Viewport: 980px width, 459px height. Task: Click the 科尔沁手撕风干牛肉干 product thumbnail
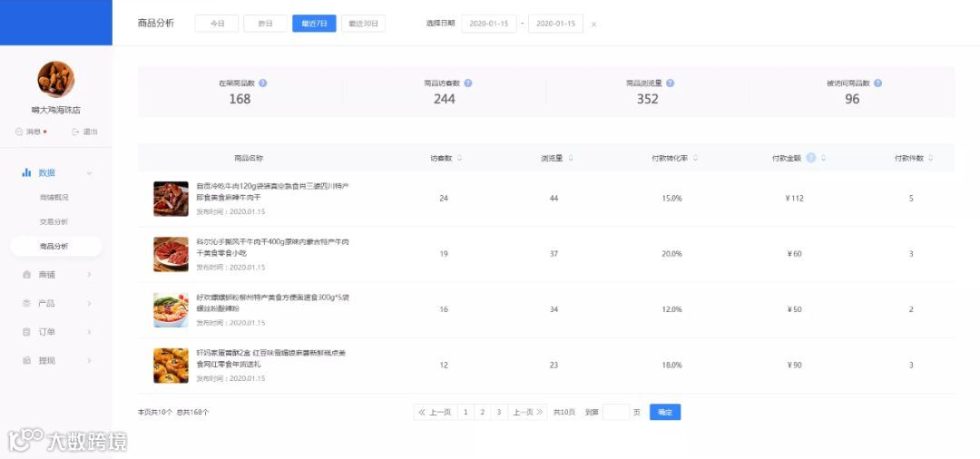[x=171, y=254]
